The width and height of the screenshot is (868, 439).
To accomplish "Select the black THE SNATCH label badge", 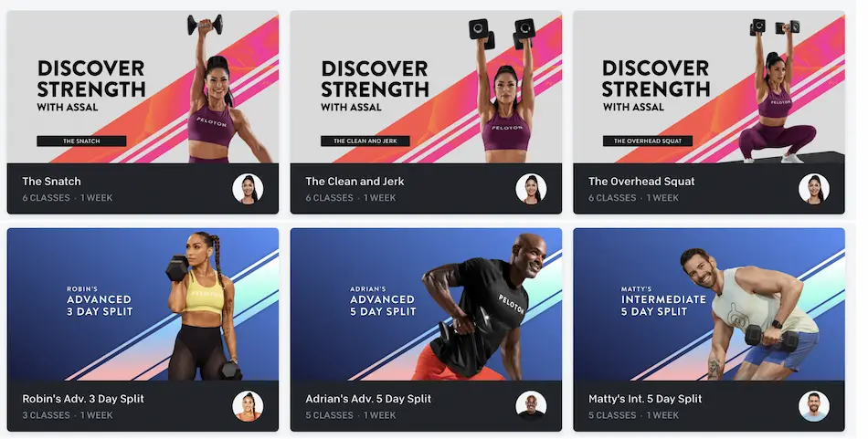I will pos(81,141).
